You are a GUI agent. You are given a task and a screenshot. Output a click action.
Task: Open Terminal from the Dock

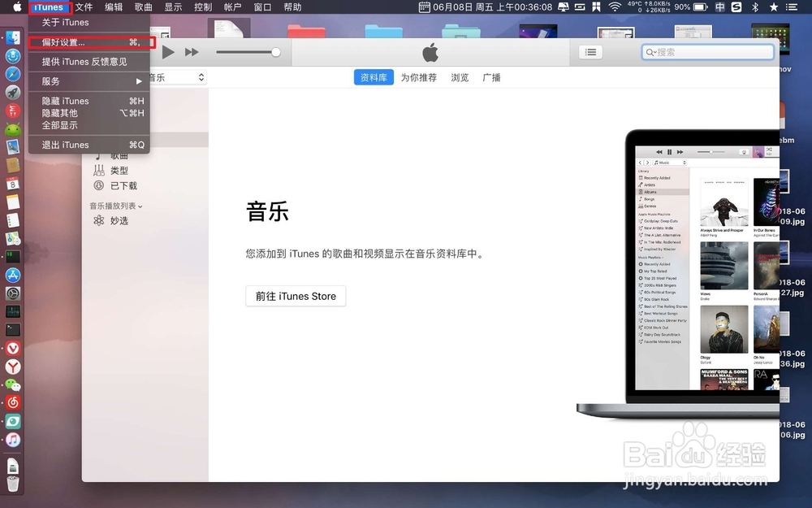13,330
